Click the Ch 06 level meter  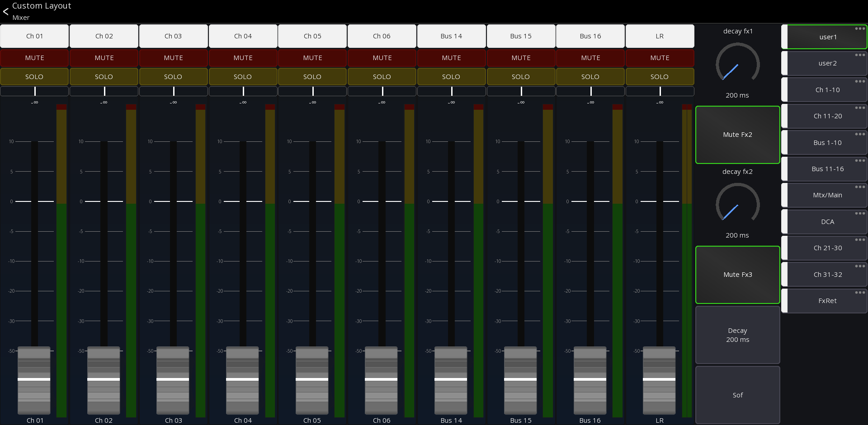(409, 261)
